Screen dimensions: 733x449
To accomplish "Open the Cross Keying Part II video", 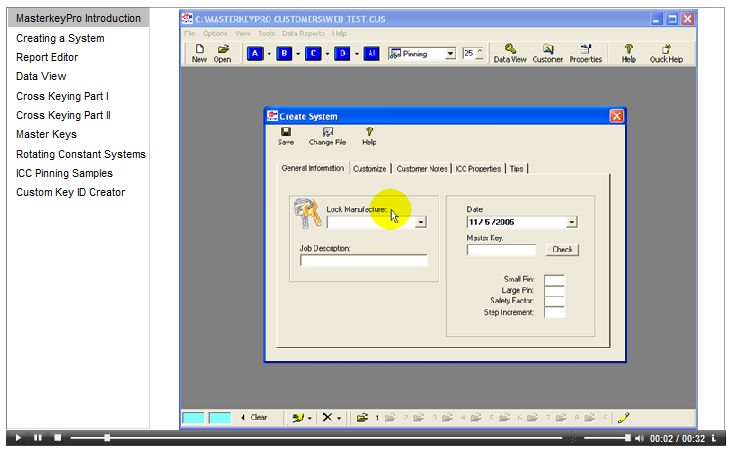I will pos(64,116).
